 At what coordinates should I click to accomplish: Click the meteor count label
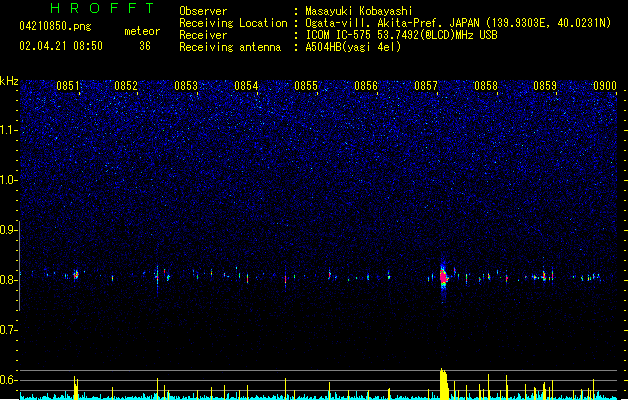coord(142,31)
